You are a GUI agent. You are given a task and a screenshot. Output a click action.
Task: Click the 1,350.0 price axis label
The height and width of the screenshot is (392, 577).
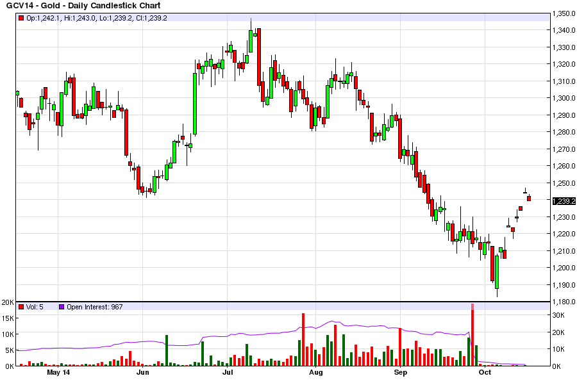[x=564, y=13]
